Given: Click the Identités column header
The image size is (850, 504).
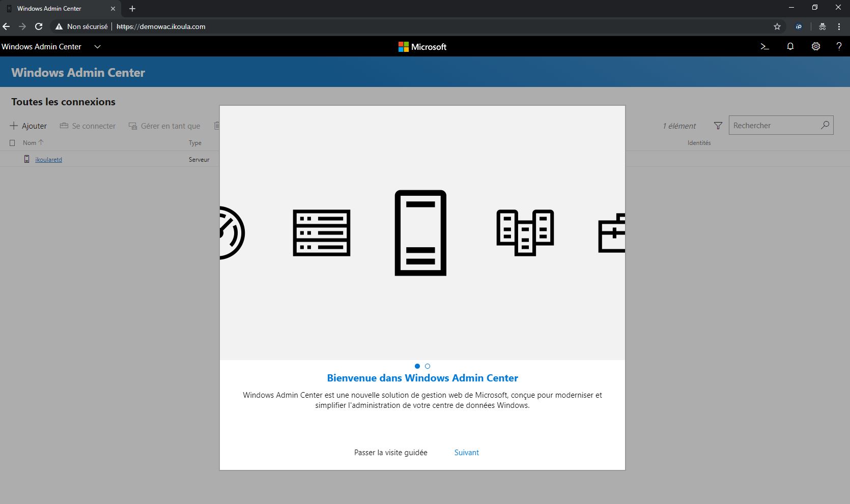Looking at the screenshot, I should 699,143.
